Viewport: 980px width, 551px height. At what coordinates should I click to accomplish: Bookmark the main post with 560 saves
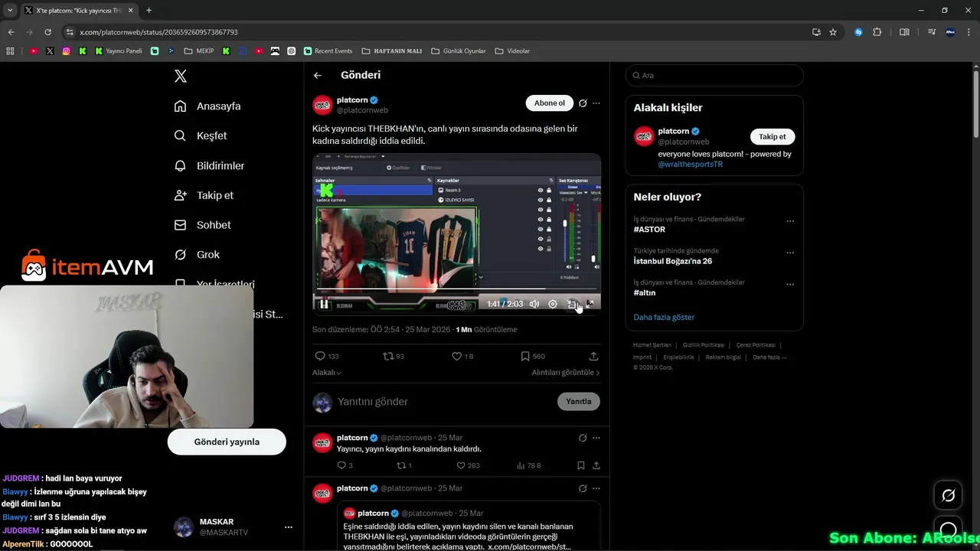tap(532, 357)
